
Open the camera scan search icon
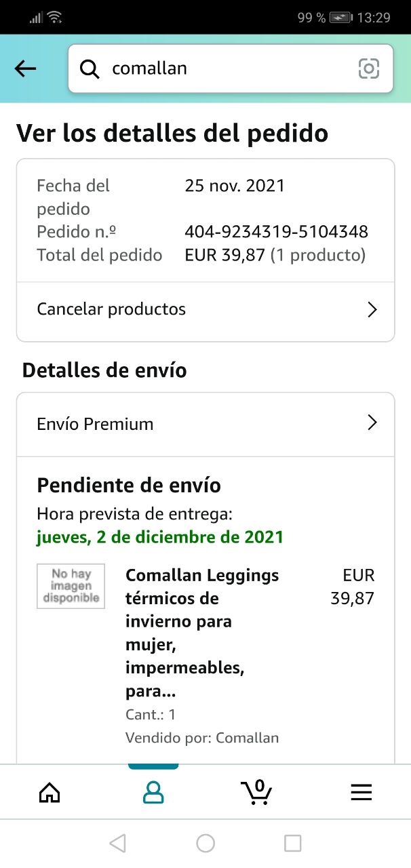coord(368,68)
